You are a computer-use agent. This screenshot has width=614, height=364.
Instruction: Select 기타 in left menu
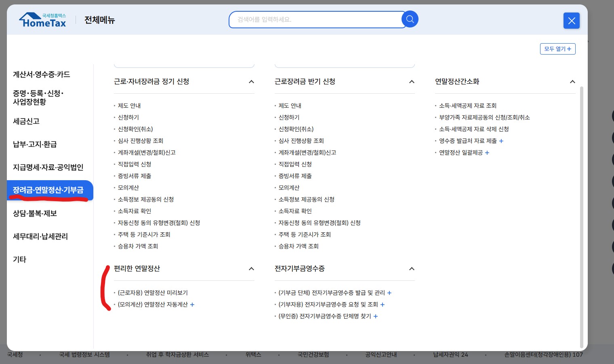coord(19,259)
